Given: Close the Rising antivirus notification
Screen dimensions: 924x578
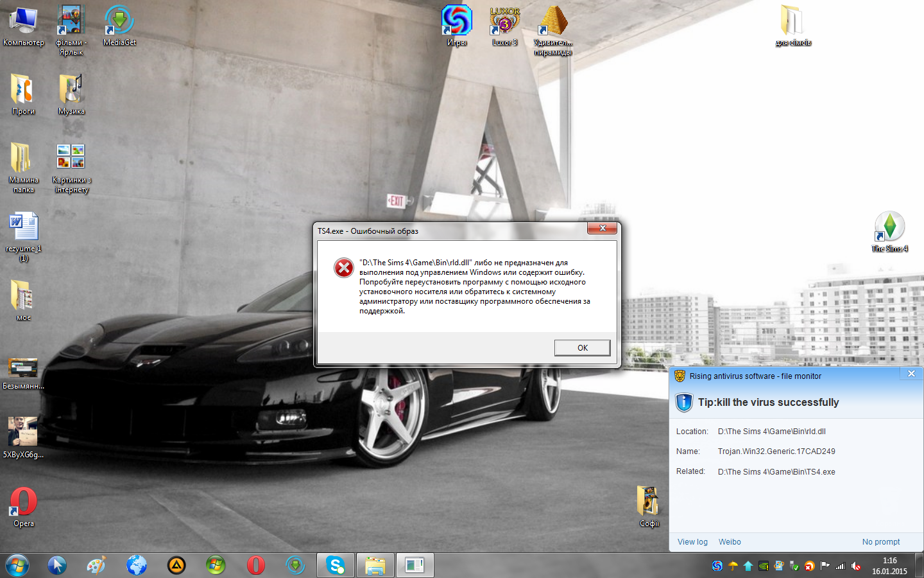Looking at the screenshot, I should tap(911, 374).
